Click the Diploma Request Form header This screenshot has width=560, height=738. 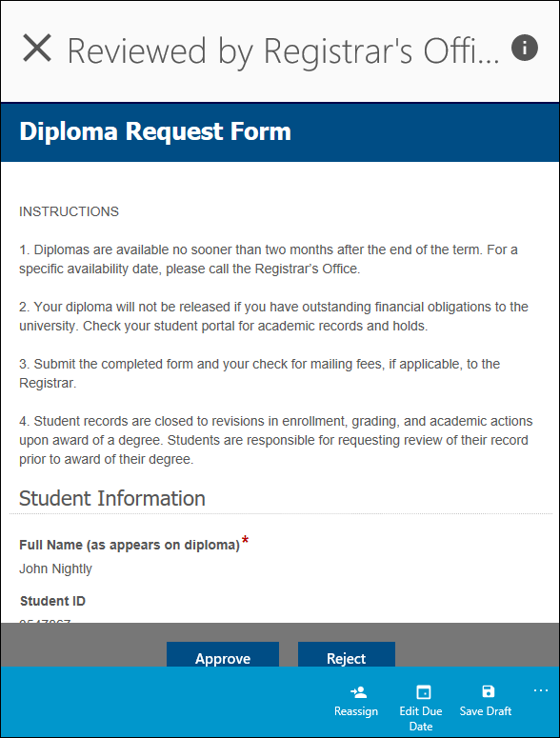(155, 131)
